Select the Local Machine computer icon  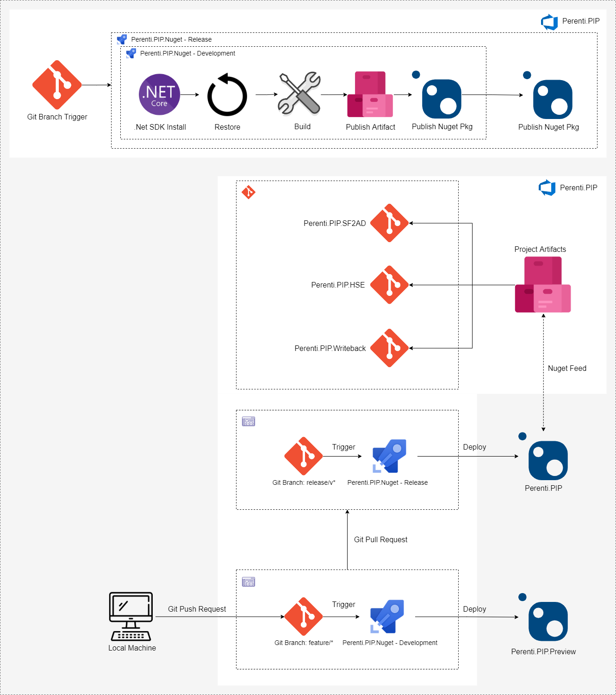point(131,616)
